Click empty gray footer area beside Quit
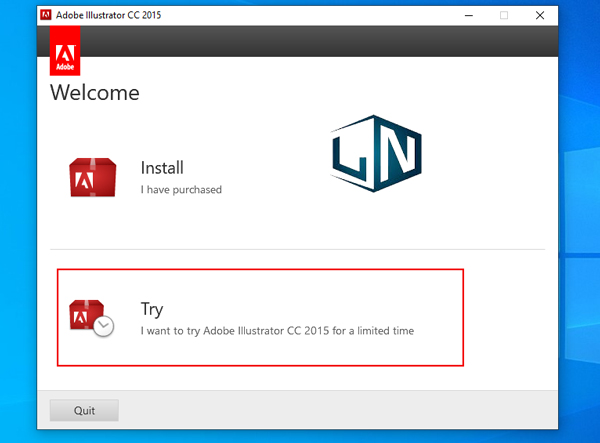Image resolution: width=600 pixels, height=443 pixels. point(337,410)
